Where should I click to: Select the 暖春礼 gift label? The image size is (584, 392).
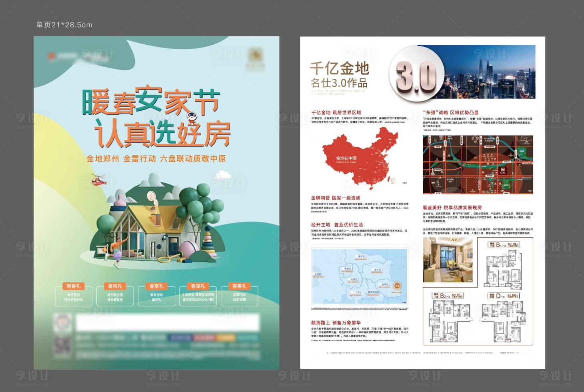coord(74,286)
